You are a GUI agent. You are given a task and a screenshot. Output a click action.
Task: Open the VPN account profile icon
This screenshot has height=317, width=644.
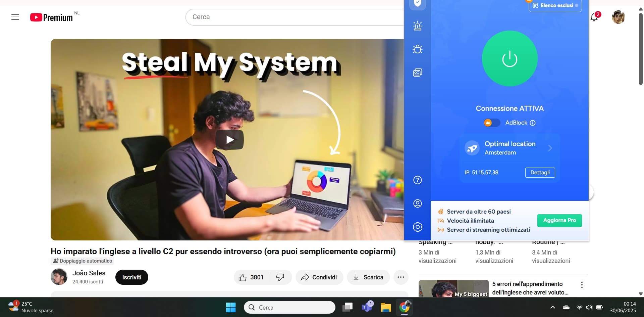[417, 203]
